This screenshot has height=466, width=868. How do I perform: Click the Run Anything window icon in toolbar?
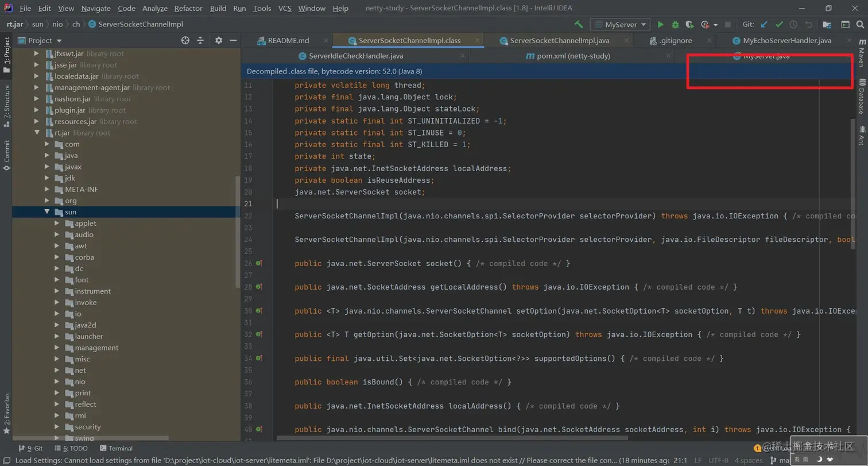[x=845, y=25]
